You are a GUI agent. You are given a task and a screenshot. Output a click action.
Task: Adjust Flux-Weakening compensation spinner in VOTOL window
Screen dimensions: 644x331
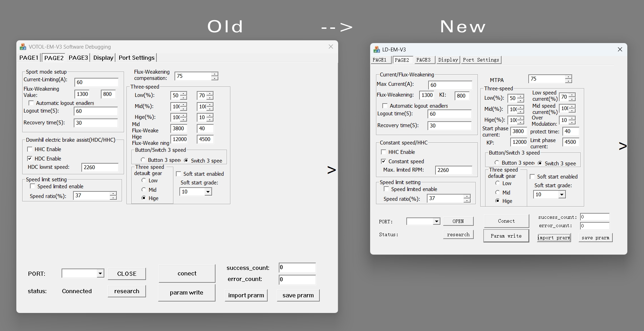(x=215, y=76)
